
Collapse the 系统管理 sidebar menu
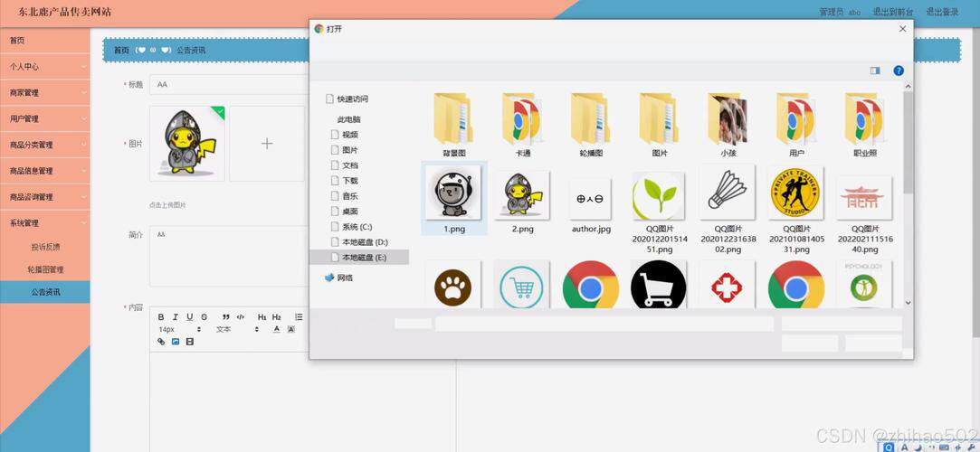[45, 223]
